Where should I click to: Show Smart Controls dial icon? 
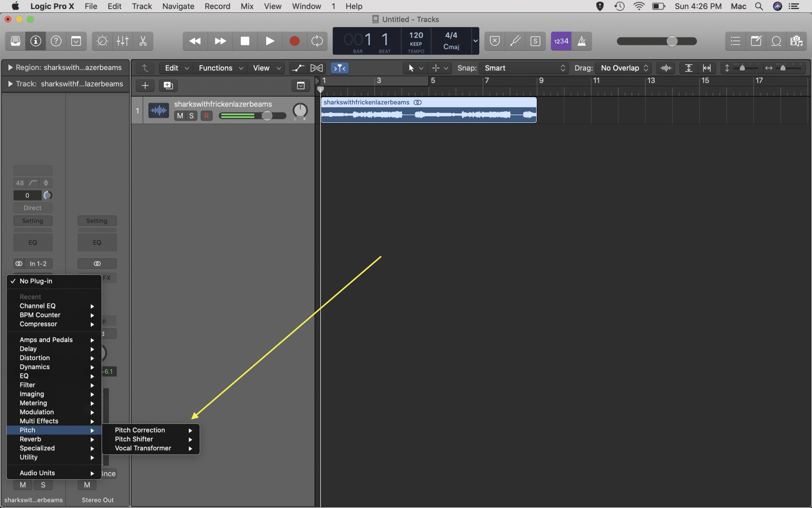pyautogui.click(x=102, y=41)
